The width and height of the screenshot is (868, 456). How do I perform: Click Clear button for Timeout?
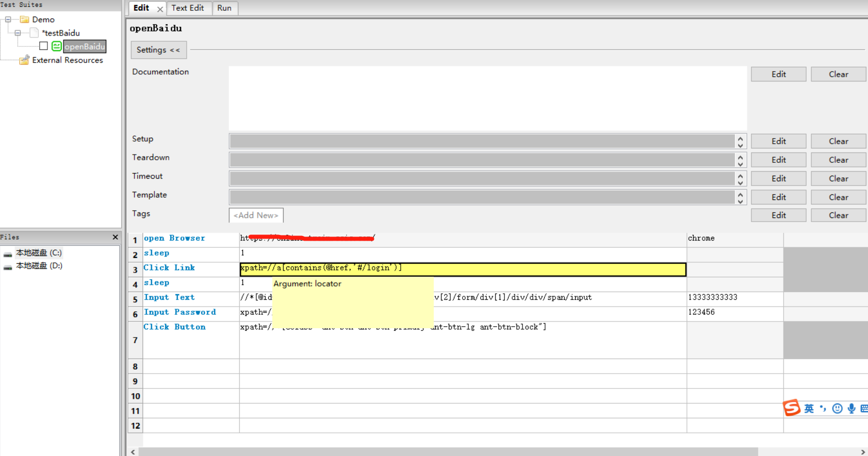pyautogui.click(x=839, y=178)
